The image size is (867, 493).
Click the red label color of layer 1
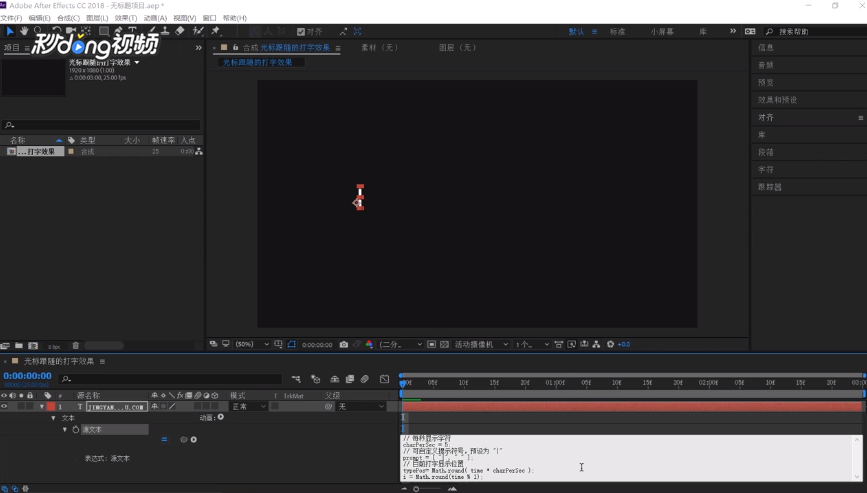coord(51,407)
